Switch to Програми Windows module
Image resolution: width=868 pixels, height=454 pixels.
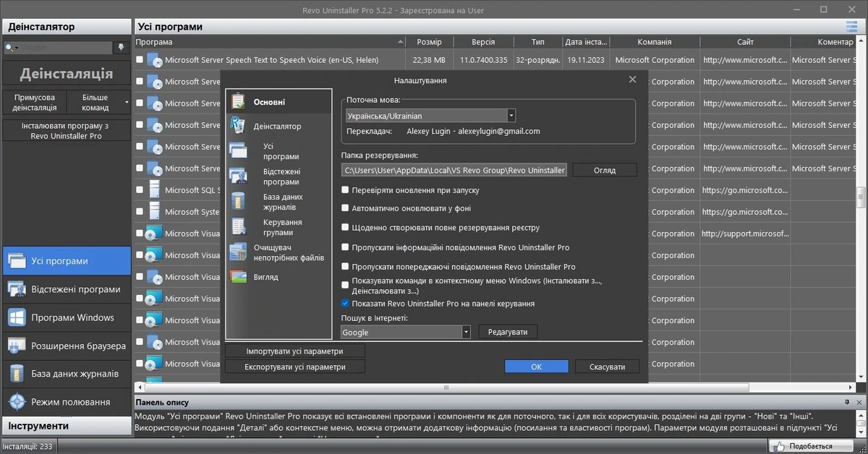[67, 317]
